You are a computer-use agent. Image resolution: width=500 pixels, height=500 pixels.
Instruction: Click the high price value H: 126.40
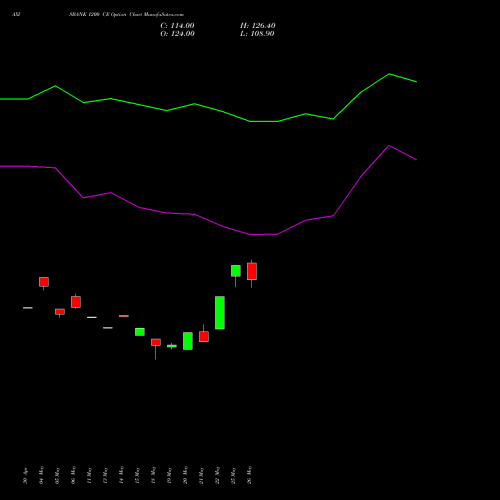pyautogui.click(x=258, y=26)
